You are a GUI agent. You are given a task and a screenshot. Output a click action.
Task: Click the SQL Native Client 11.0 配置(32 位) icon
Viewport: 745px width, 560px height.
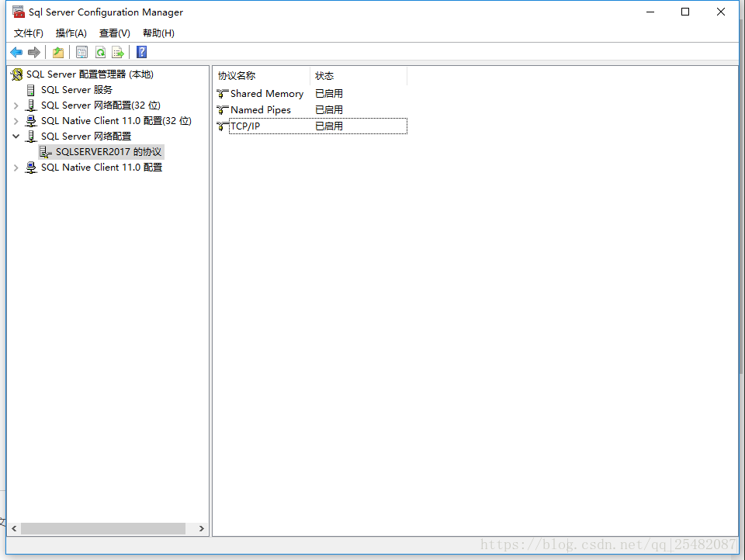(31, 121)
